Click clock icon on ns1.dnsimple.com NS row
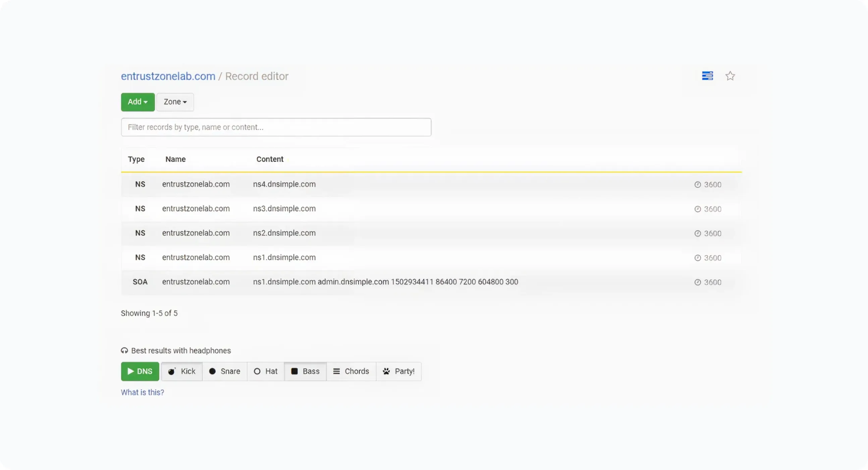The height and width of the screenshot is (470, 868). (x=698, y=258)
